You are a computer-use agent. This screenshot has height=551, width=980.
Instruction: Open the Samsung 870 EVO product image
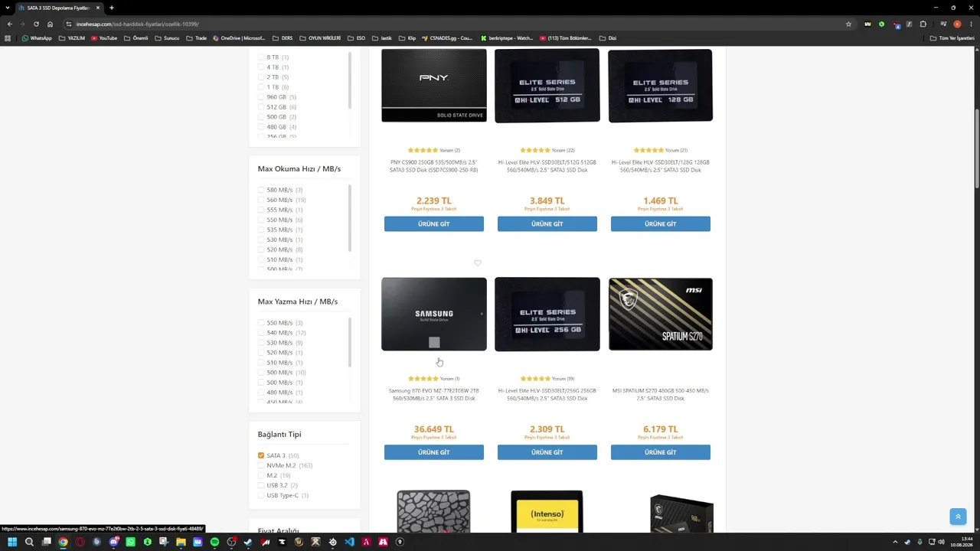[x=434, y=314]
